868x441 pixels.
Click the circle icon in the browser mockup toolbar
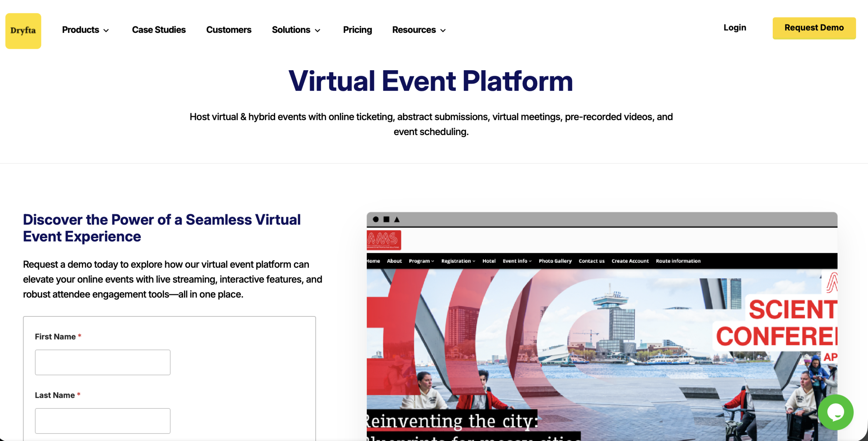376,220
